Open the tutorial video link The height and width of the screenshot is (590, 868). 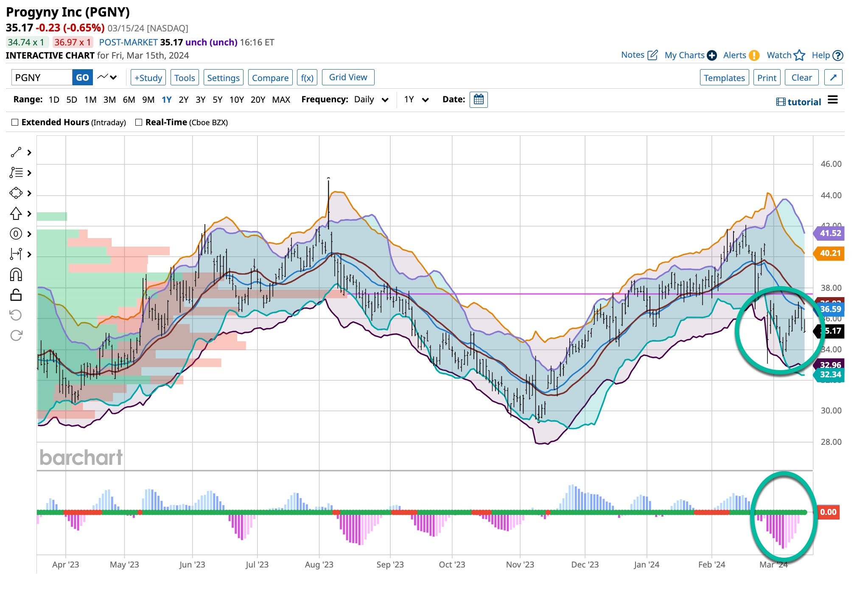click(x=798, y=102)
